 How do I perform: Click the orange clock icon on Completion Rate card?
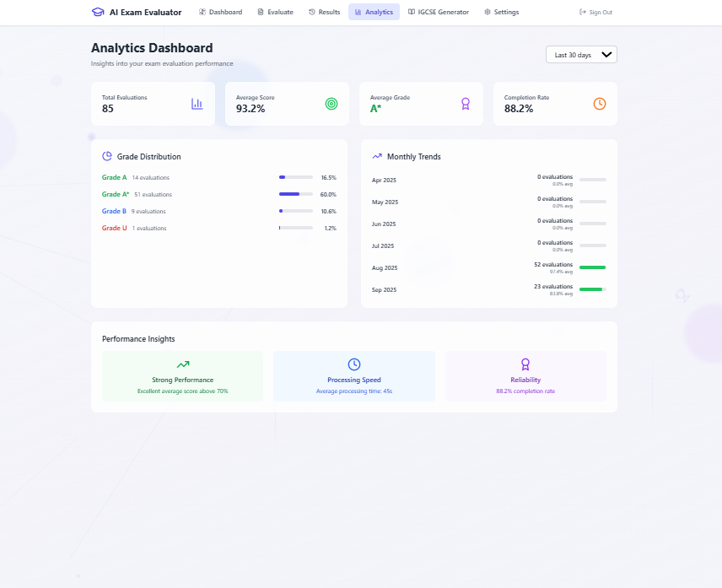click(599, 103)
